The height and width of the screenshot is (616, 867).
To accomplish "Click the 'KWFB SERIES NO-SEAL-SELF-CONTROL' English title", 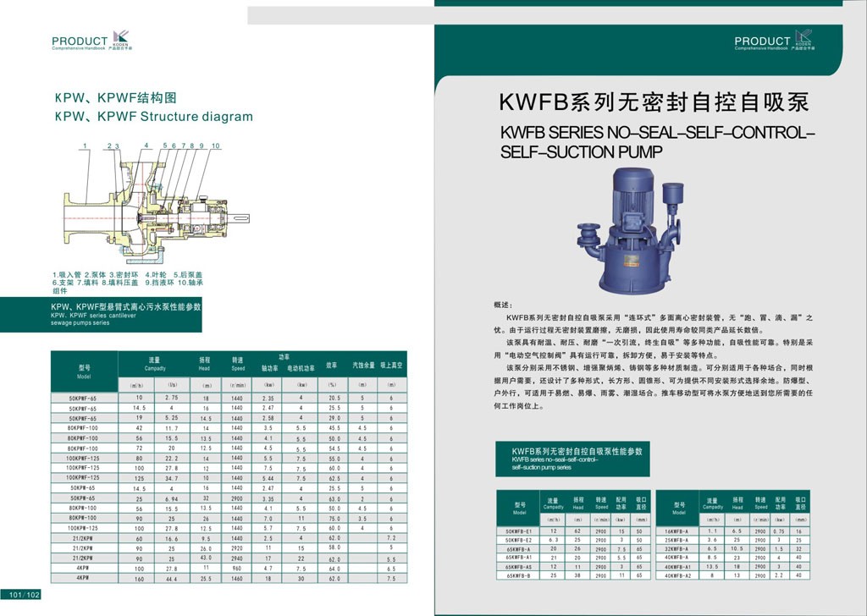I will [657, 134].
